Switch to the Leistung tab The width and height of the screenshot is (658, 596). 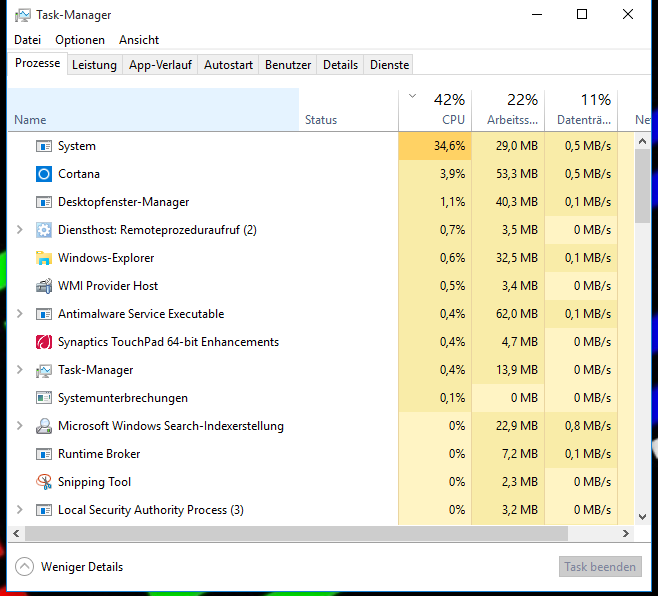94,65
